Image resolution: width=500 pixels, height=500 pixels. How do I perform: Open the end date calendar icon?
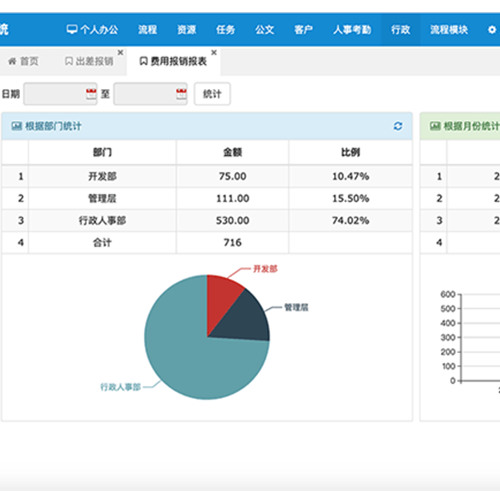pyautogui.click(x=181, y=94)
